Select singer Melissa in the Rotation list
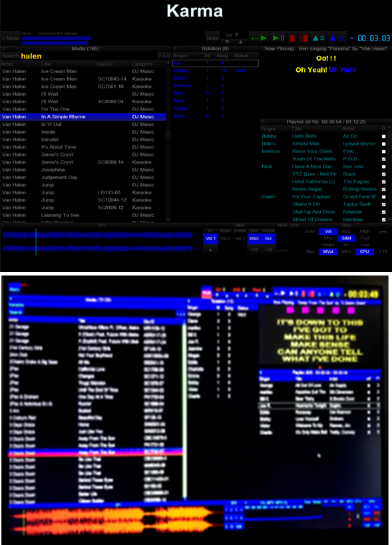Image resolution: width=392 pixels, height=545 pixels. [216, 85]
